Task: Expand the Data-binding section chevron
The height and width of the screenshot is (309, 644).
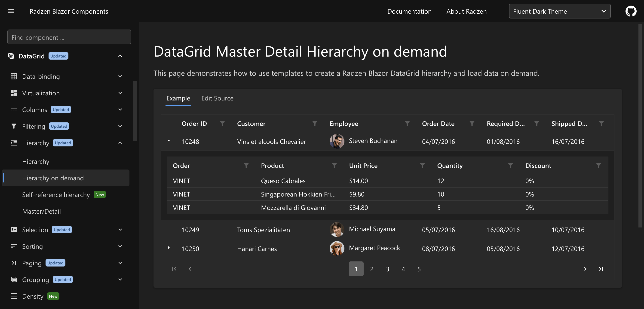Action: 120,76
